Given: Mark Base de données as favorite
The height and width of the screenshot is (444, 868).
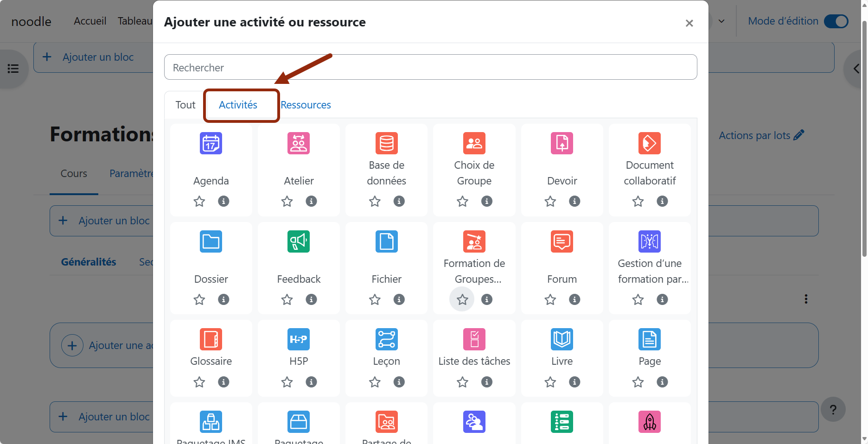Looking at the screenshot, I should pos(375,201).
